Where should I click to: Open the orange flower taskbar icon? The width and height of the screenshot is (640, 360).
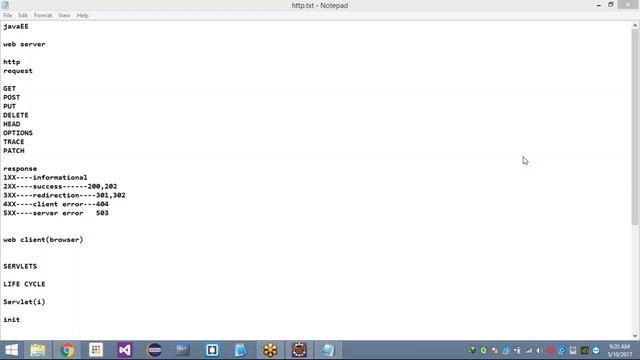[270, 350]
